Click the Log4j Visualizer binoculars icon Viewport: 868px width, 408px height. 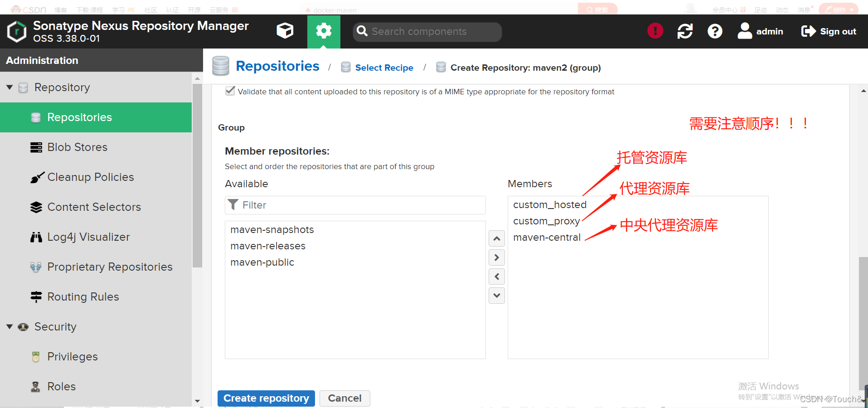(x=36, y=237)
